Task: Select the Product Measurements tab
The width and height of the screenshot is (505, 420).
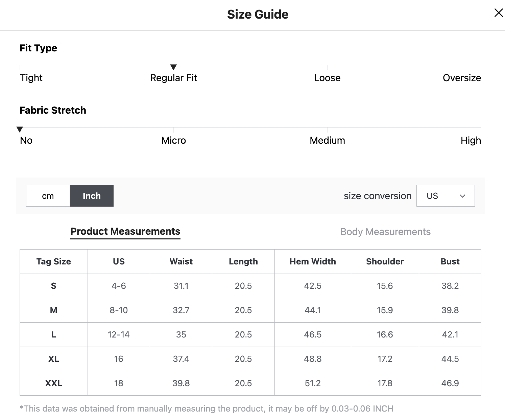Action: (125, 232)
